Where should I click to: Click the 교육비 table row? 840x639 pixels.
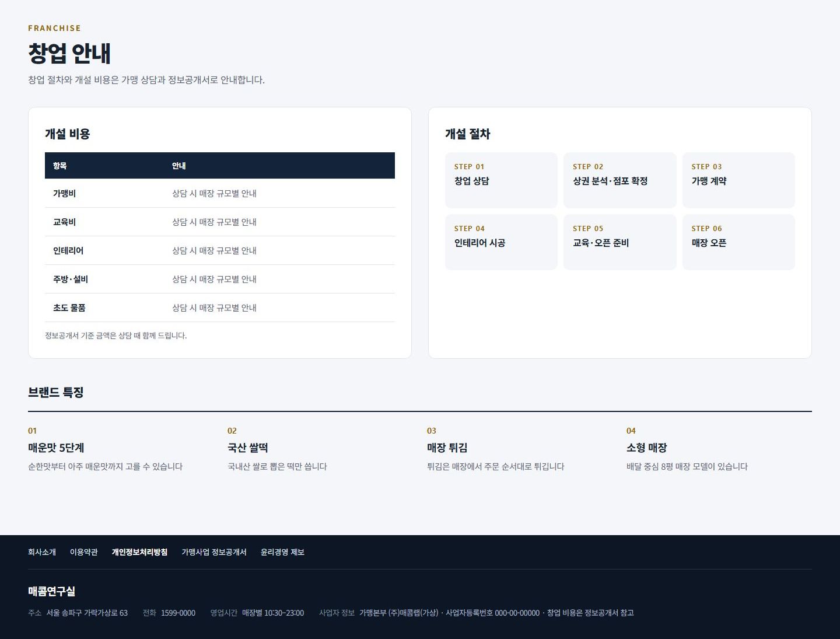[x=220, y=222]
